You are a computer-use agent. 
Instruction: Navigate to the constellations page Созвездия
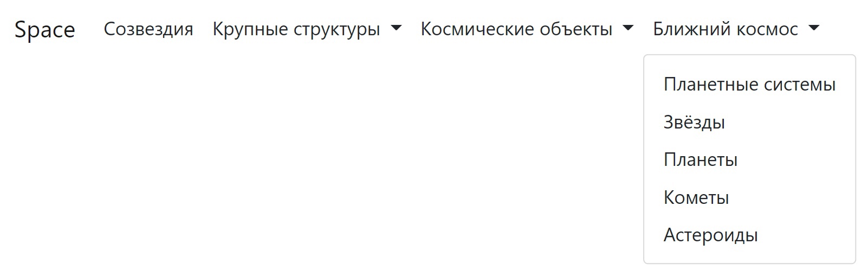coord(148,29)
